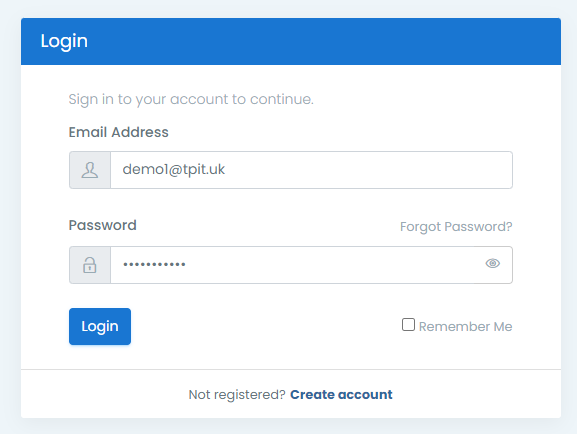Show password using the eye icon
Screen dimensions: 577x434
coord(492,264)
